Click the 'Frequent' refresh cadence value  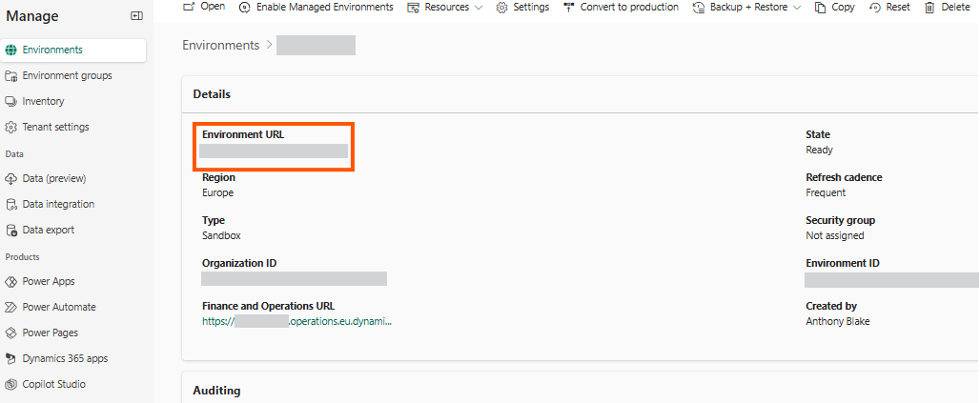point(826,193)
